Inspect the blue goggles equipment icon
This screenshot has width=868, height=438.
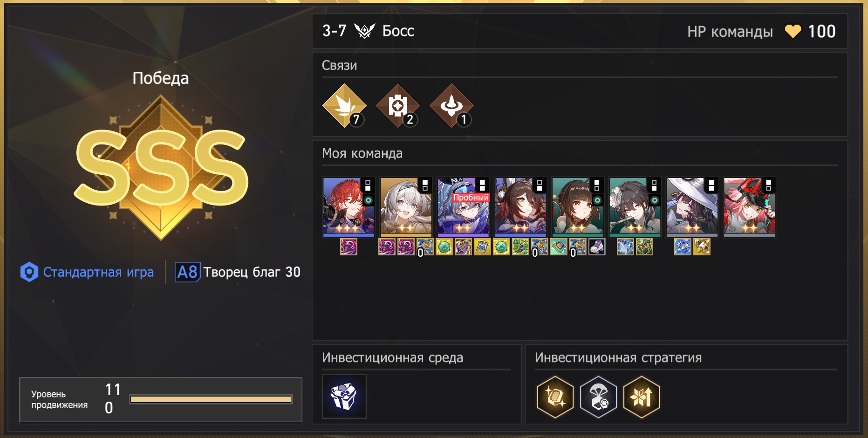coord(683,247)
